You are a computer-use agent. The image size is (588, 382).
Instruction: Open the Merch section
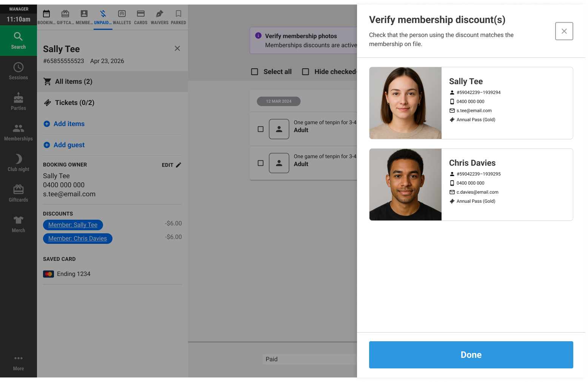point(18,224)
